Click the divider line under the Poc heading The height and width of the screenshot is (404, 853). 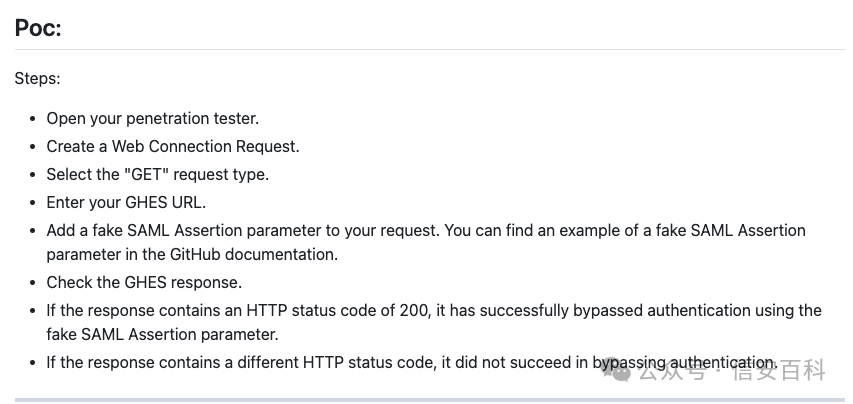point(429,49)
